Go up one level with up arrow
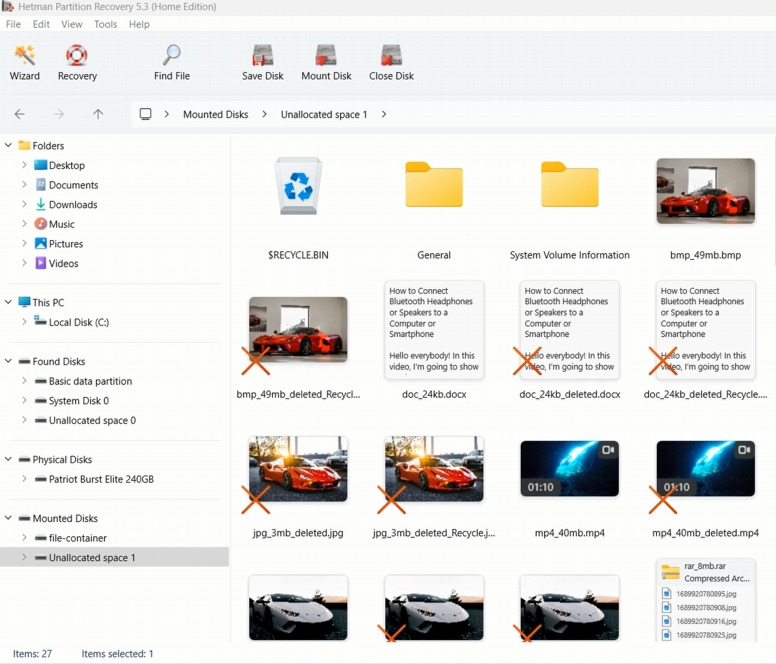 coord(98,114)
